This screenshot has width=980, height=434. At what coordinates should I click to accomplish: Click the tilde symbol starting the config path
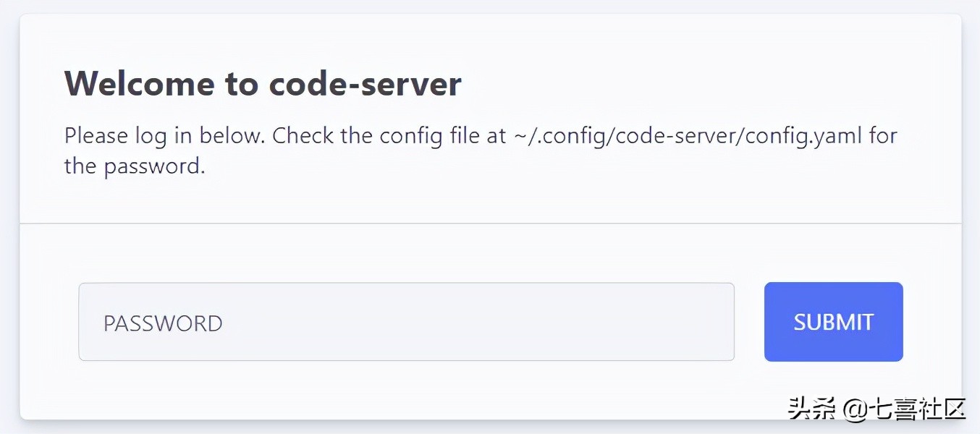point(521,136)
